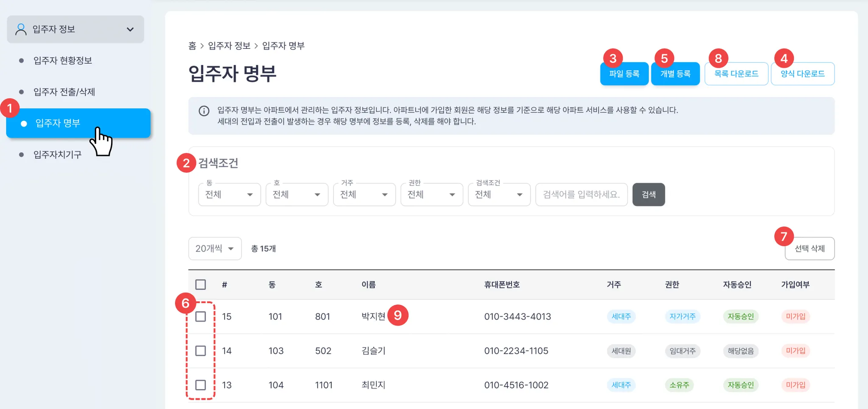Screen dimensions: 868x409
Task: Click the 검색어를 입력하세요 search input field
Action: coord(581,195)
